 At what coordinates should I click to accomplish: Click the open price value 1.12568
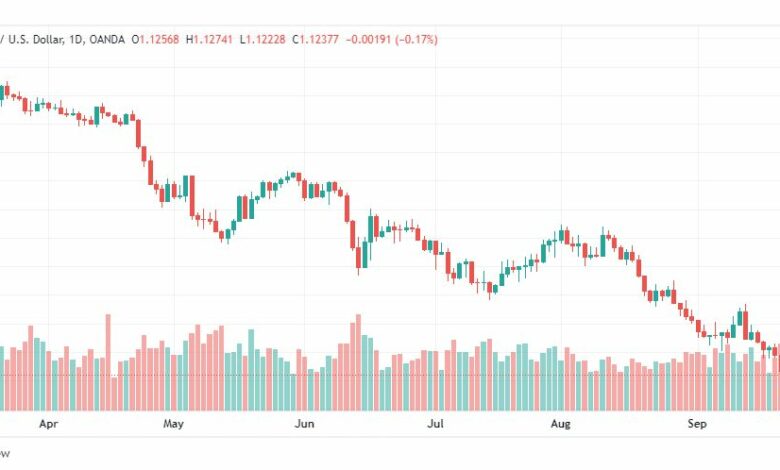click(x=159, y=39)
